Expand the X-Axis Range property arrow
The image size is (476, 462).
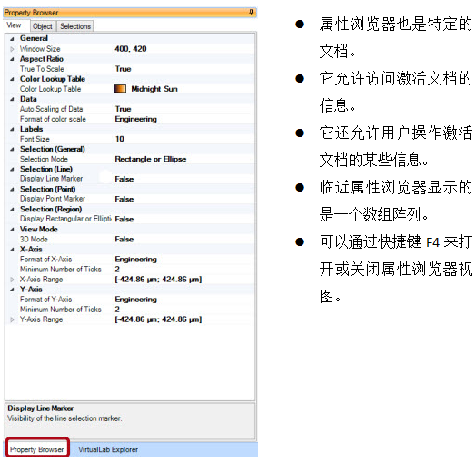coord(12,280)
